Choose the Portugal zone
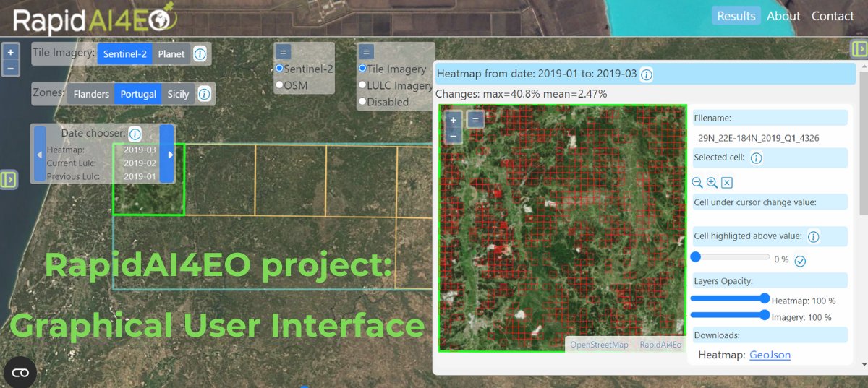The image size is (868, 388). [x=138, y=94]
